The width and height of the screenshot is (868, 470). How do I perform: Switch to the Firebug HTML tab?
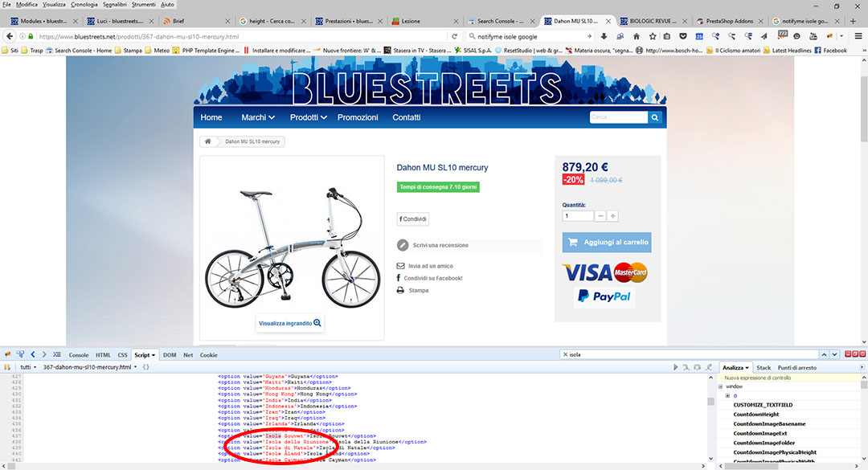pyautogui.click(x=103, y=355)
